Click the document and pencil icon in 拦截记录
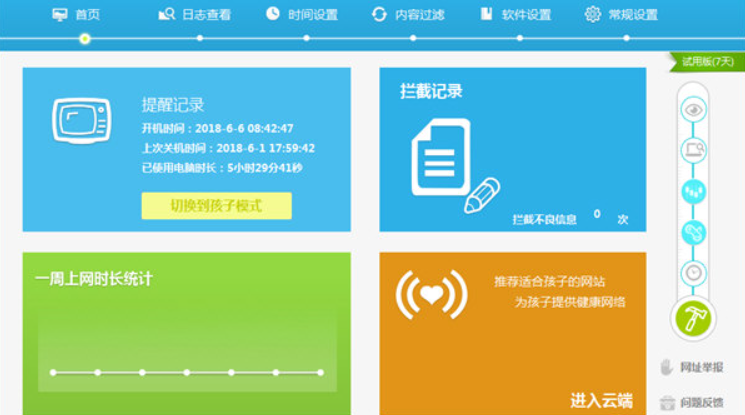The width and height of the screenshot is (745, 415). pyautogui.click(x=455, y=166)
